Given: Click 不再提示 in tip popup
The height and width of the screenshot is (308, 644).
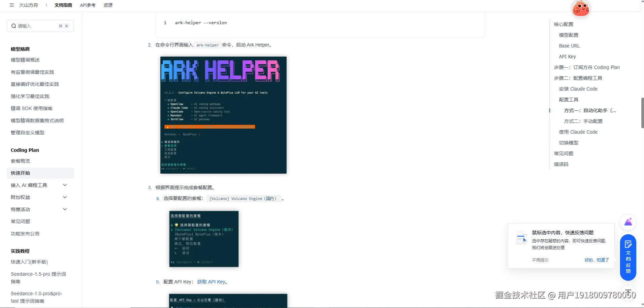Looking at the screenshot, I should pos(540,260).
